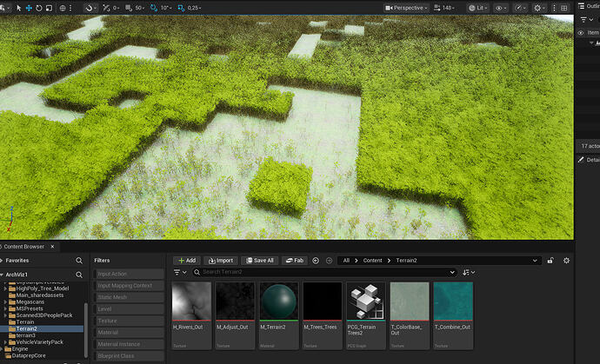Expand the VehicleVarietyPack folder
Image resolution: width=600 pixels, height=364 pixels.
pos(5,342)
